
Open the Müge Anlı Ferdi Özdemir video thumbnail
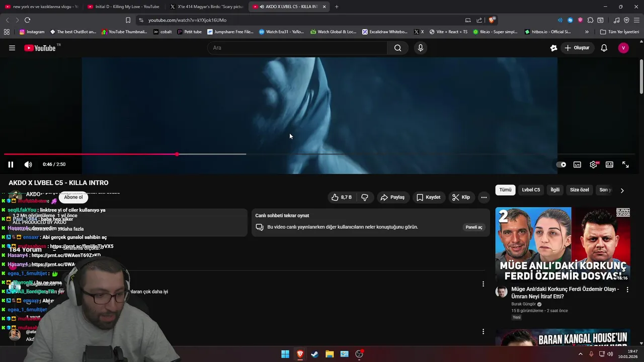coord(562,244)
